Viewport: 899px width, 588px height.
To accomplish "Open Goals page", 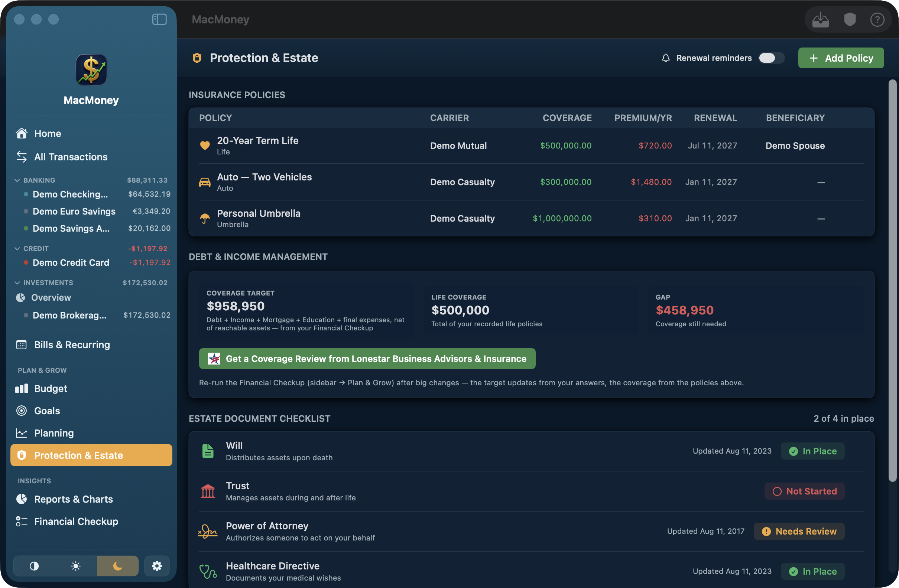I will (91, 411).
